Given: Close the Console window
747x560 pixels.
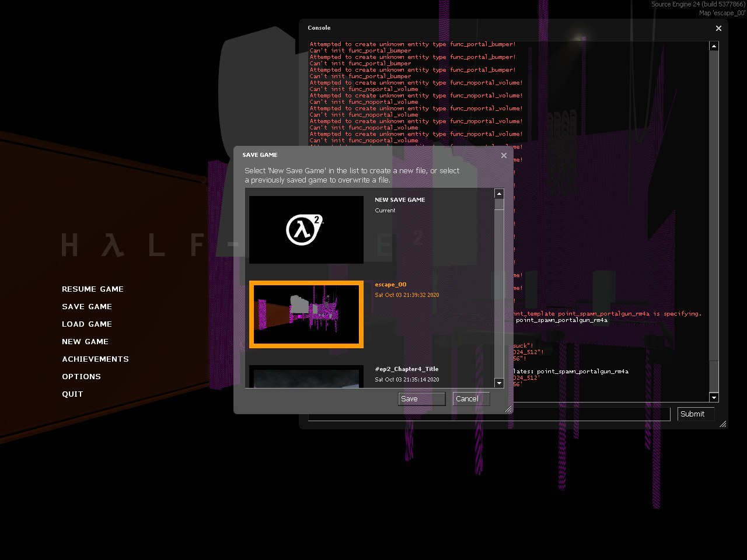Looking at the screenshot, I should click(718, 28).
